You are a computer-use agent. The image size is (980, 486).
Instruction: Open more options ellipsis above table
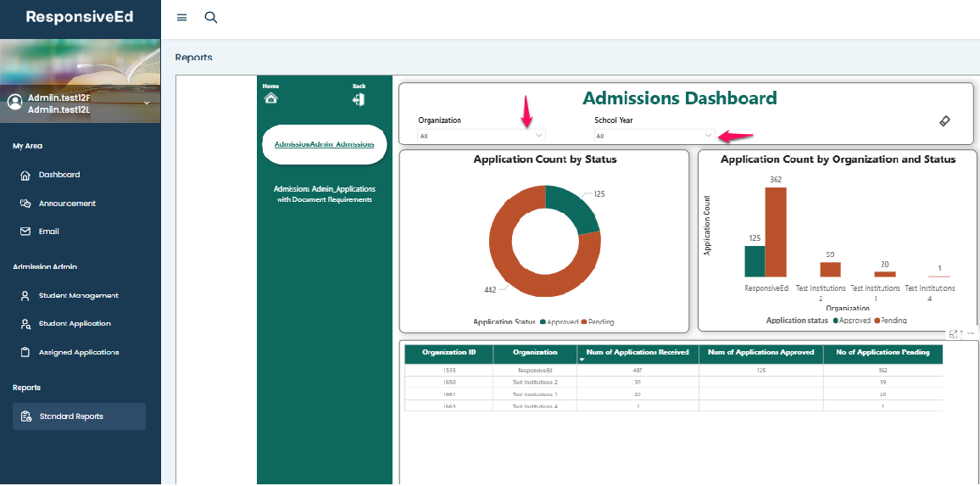(970, 333)
